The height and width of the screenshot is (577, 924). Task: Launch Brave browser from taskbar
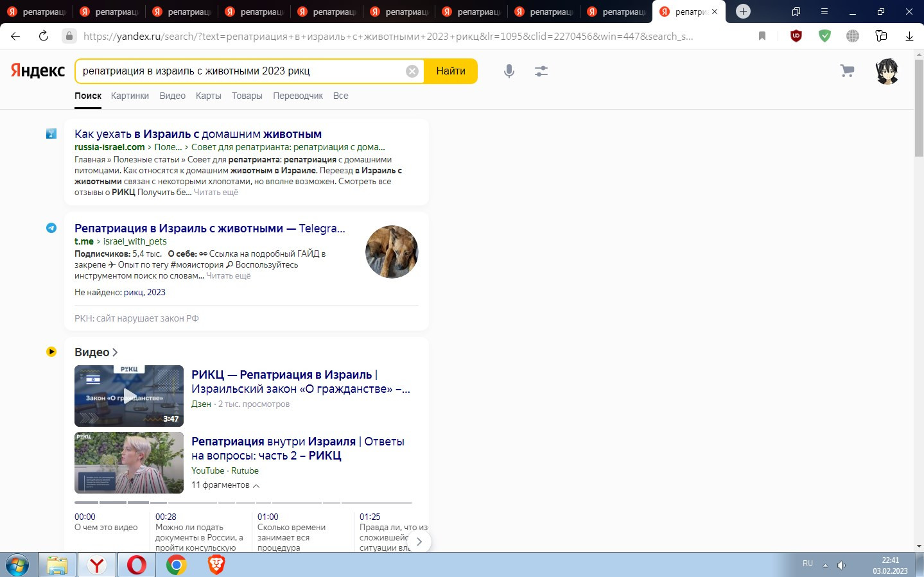click(x=216, y=565)
